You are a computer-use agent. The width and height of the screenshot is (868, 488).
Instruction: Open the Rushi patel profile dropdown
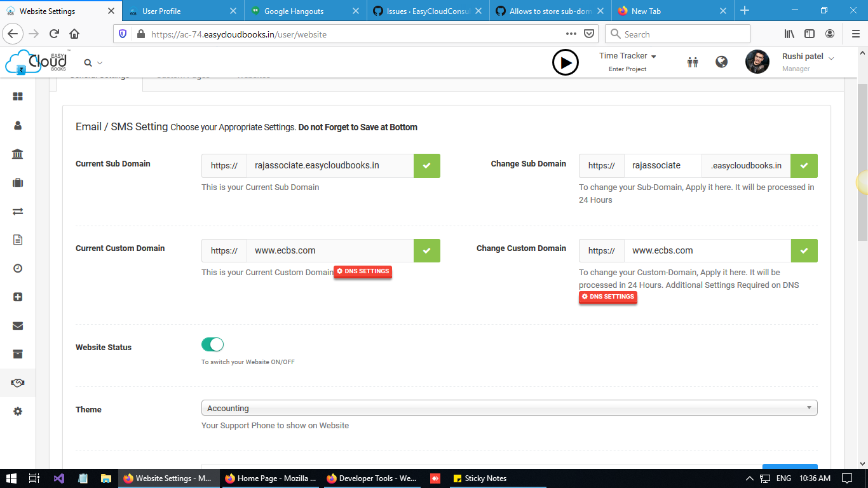pos(806,56)
